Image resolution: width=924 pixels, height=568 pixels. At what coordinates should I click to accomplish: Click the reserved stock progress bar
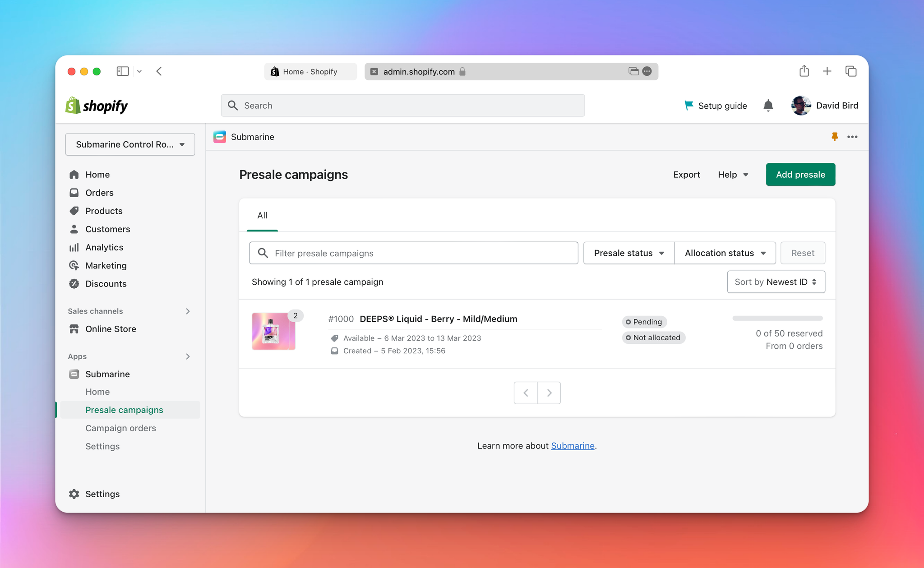(x=777, y=319)
